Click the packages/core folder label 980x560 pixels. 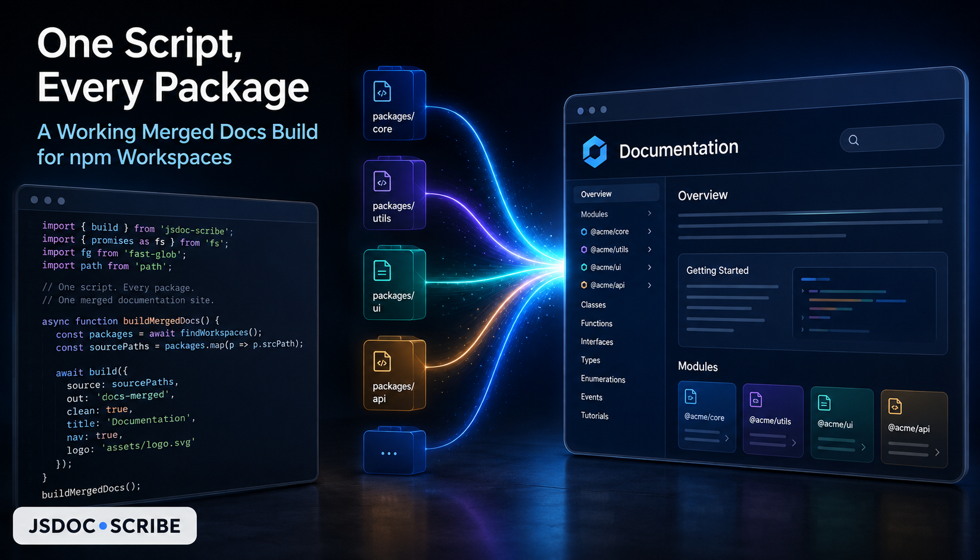pos(393,122)
